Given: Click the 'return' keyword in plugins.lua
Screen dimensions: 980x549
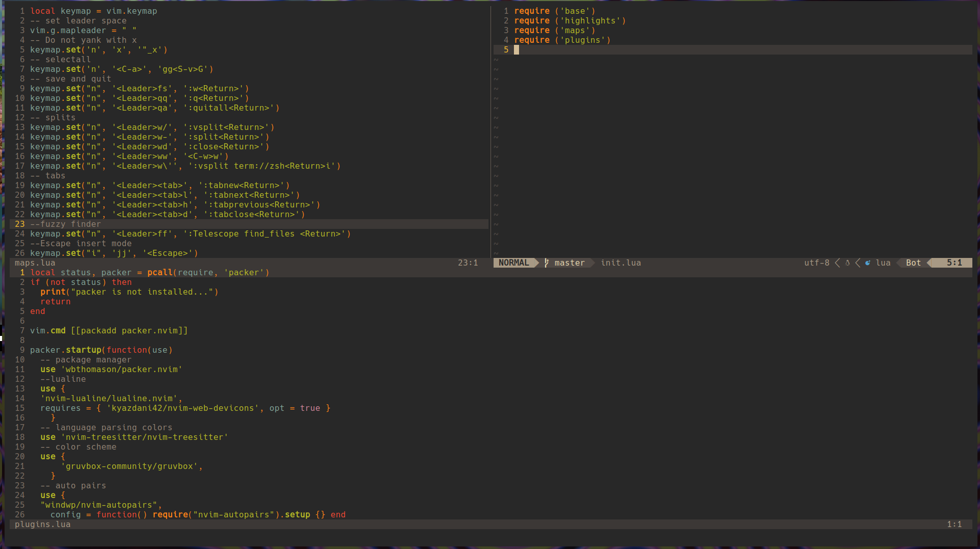Looking at the screenshot, I should 55,302.
